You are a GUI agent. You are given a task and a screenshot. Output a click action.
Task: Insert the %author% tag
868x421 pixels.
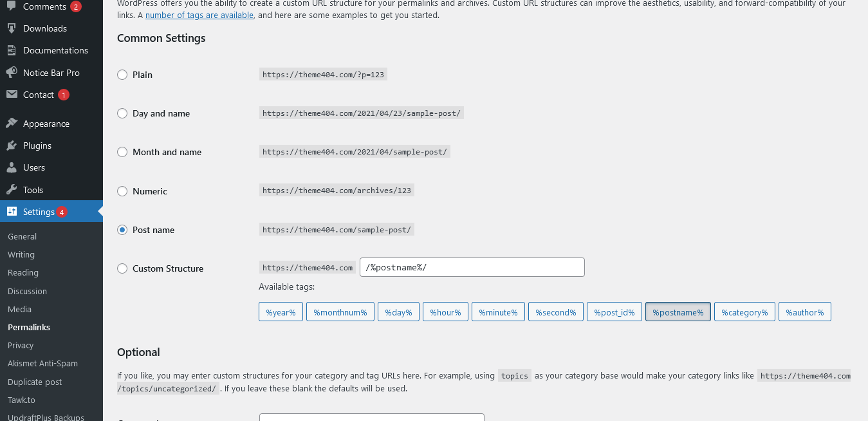pos(805,312)
